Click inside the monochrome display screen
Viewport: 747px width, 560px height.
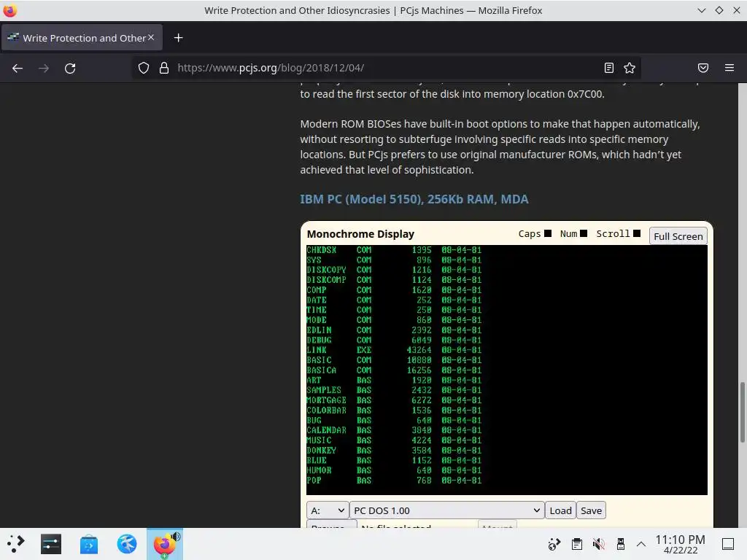pyautogui.click(x=507, y=370)
